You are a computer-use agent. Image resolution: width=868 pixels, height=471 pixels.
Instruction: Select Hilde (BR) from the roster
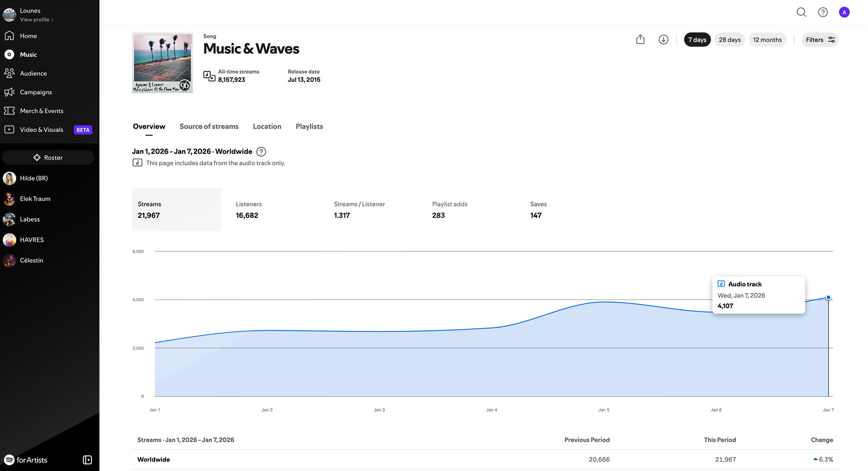(33, 178)
